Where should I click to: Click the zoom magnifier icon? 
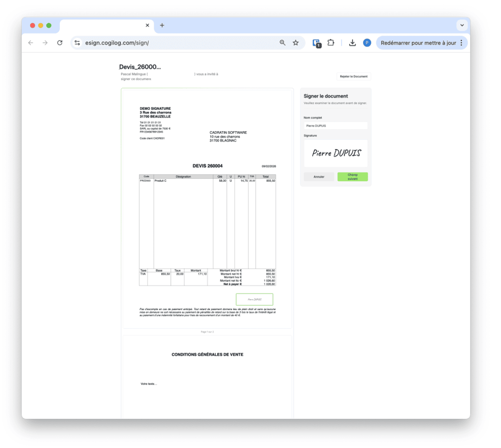(x=282, y=43)
